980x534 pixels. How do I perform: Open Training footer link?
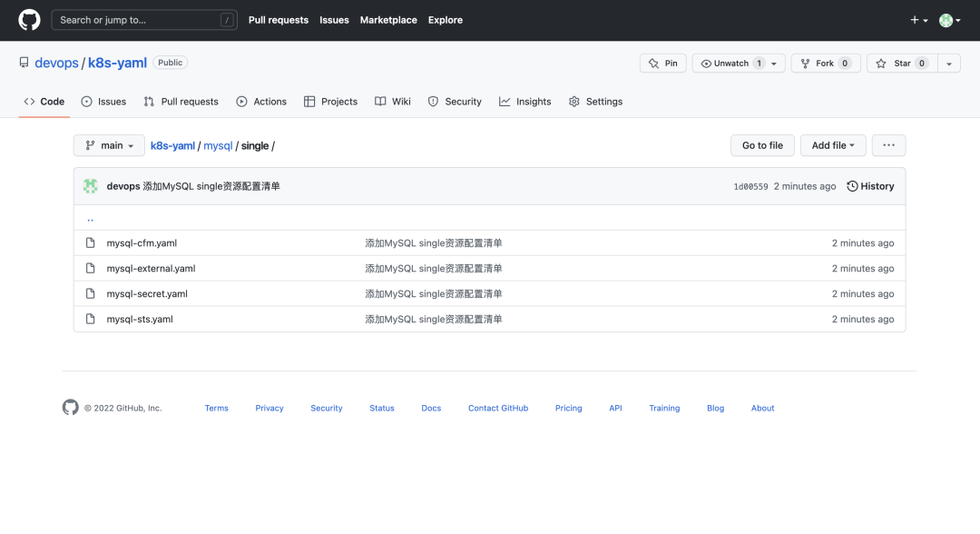click(664, 408)
